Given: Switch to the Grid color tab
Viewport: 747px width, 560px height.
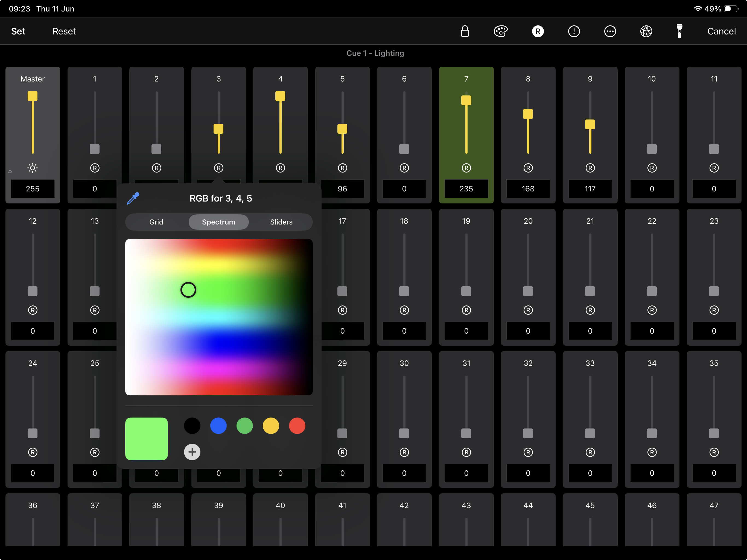Looking at the screenshot, I should pos(156,222).
